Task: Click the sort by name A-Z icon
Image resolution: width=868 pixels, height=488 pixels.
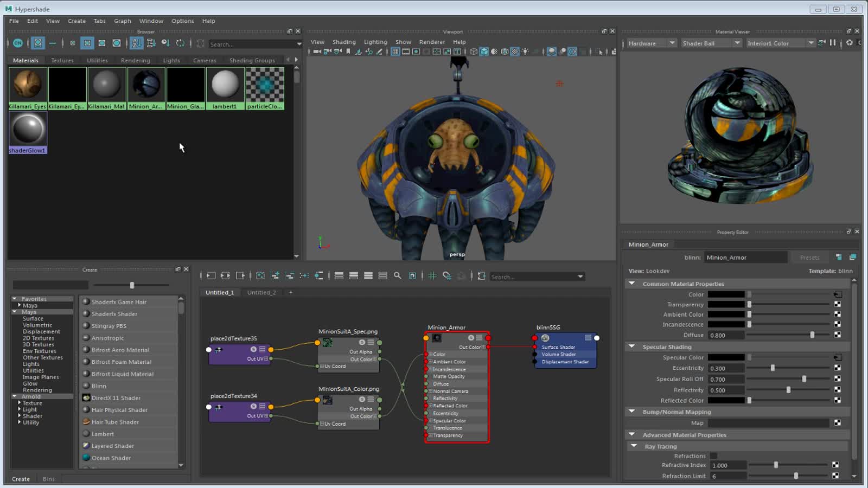Action: tap(136, 43)
